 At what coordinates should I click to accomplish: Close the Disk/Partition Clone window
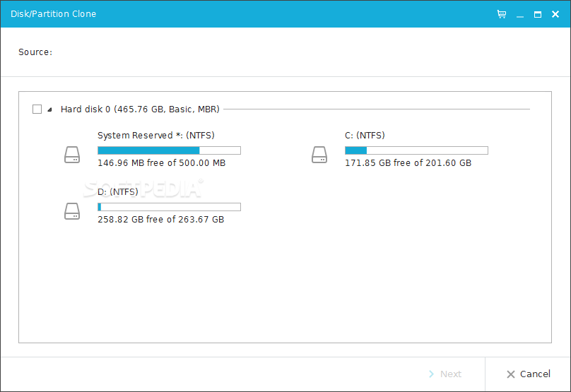pyautogui.click(x=555, y=14)
